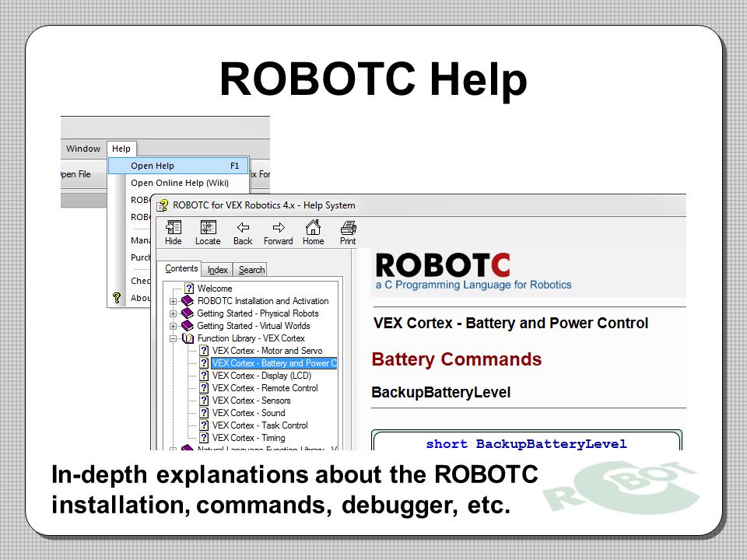Click the book icon for Getting Started - Virtual Worlds

coord(188,325)
